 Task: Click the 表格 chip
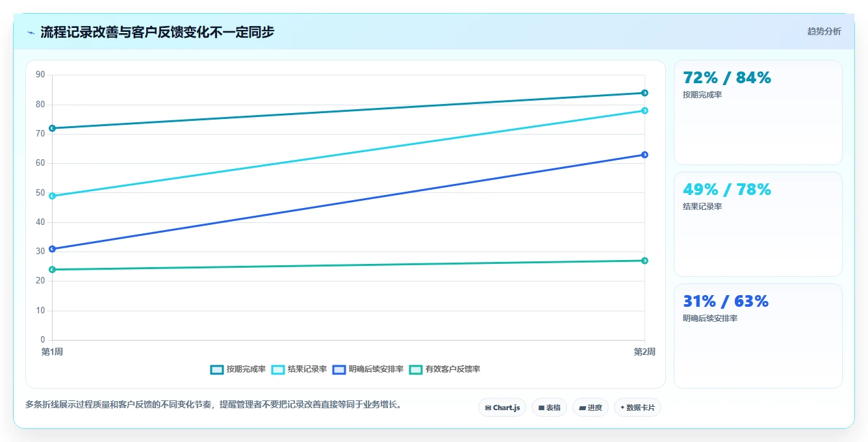coord(549,408)
